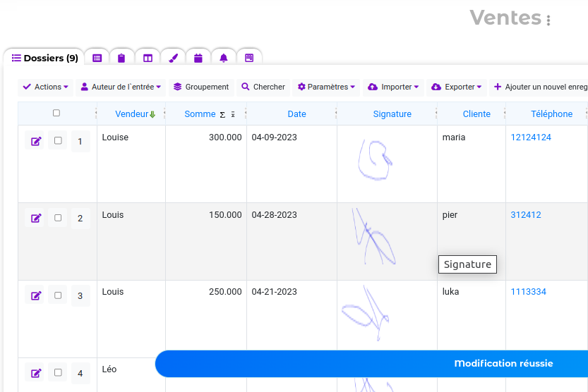Expand the Actions dropdown
The width and height of the screenshot is (588, 392).
(x=46, y=87)
